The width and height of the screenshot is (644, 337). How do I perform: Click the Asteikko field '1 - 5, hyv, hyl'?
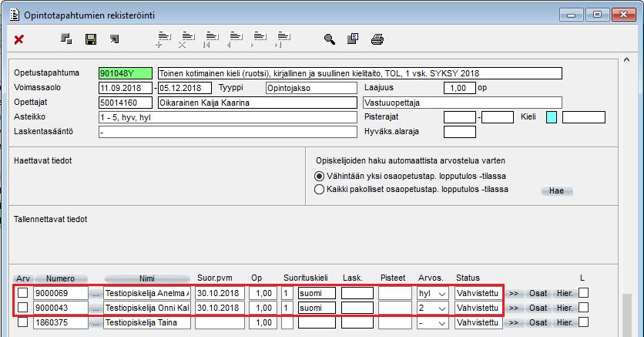click(x=228, y=117)
